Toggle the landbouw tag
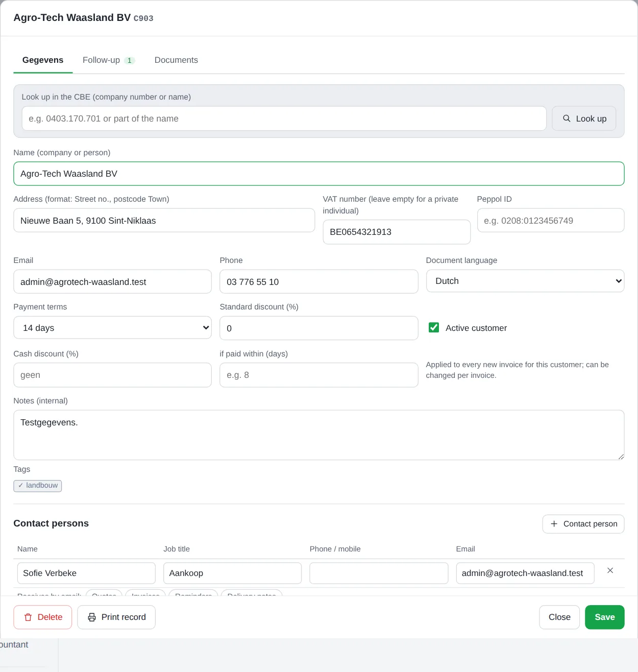This screenshot has width=638, height=672. click(38, 486)
